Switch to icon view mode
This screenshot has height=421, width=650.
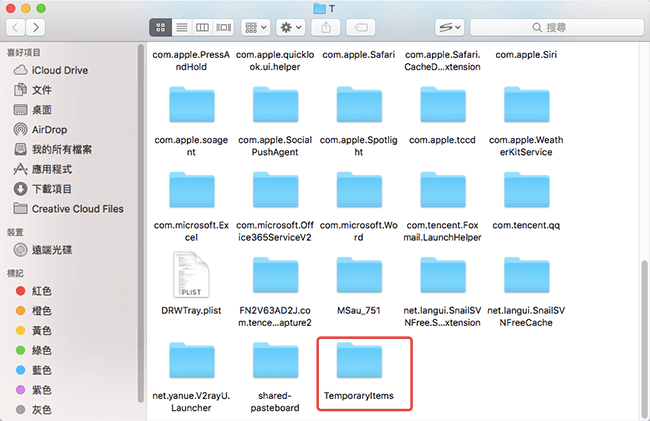click(x=160, y=26)
